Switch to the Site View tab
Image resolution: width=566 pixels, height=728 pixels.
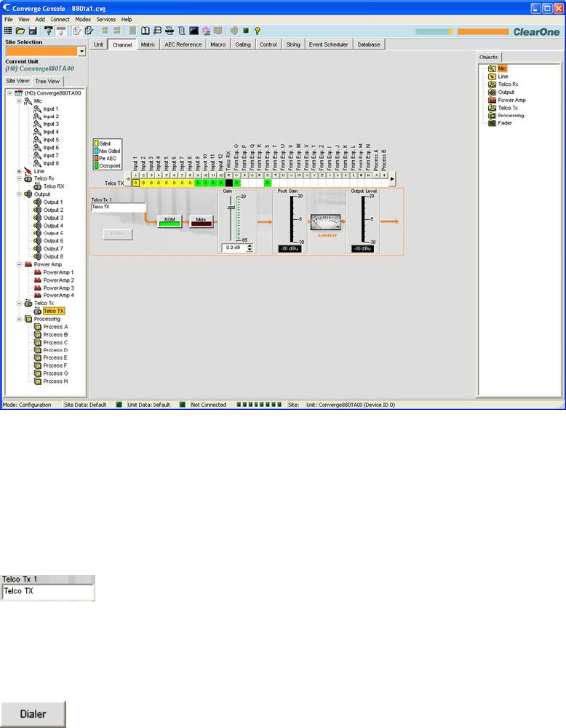(x=17, y=81)
